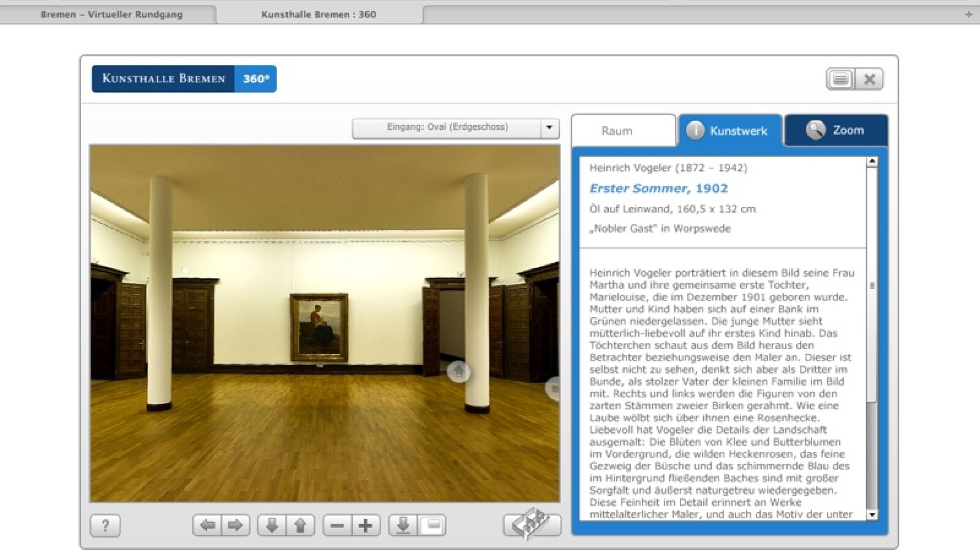Click the underlined down-arrow toolbar button

click(403, 525)
